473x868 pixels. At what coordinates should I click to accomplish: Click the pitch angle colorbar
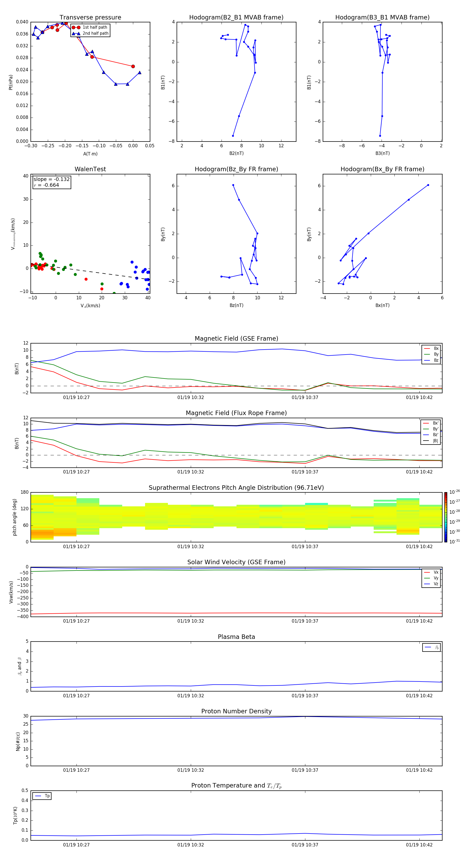446,517
